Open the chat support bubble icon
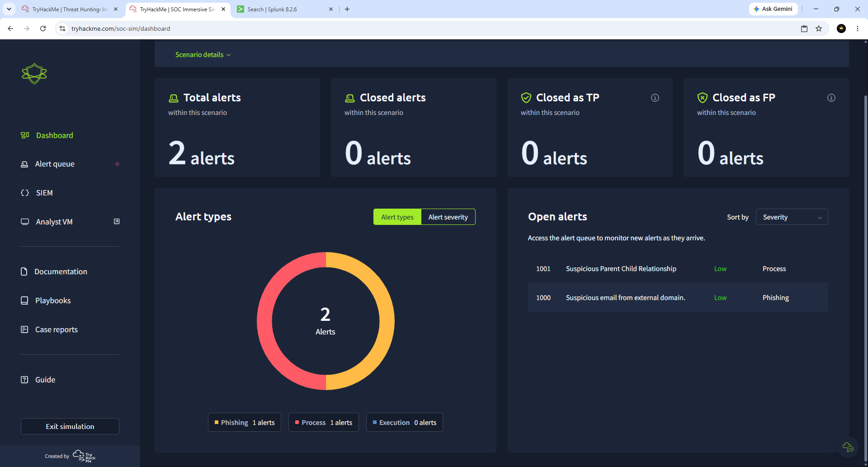868x467 pixels. 848,447
